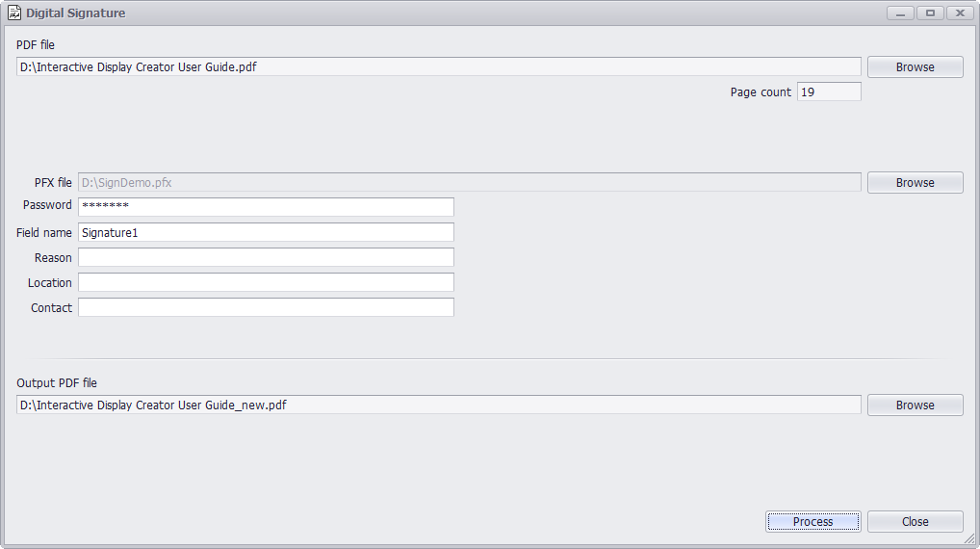980x549 pixels.
Task: Browse for the output PDF file location
Action: pyautogui.click(x=915, y=405)
